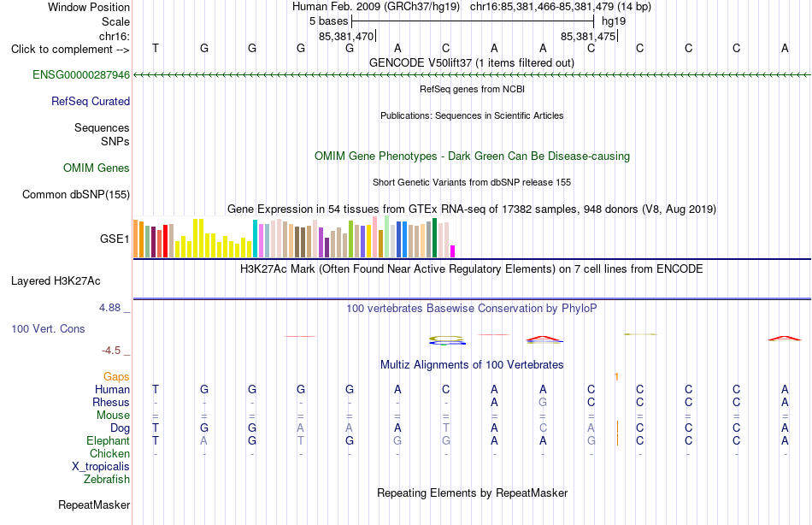Click the Scale label
812x525 pixels.
tap(115, 21)
